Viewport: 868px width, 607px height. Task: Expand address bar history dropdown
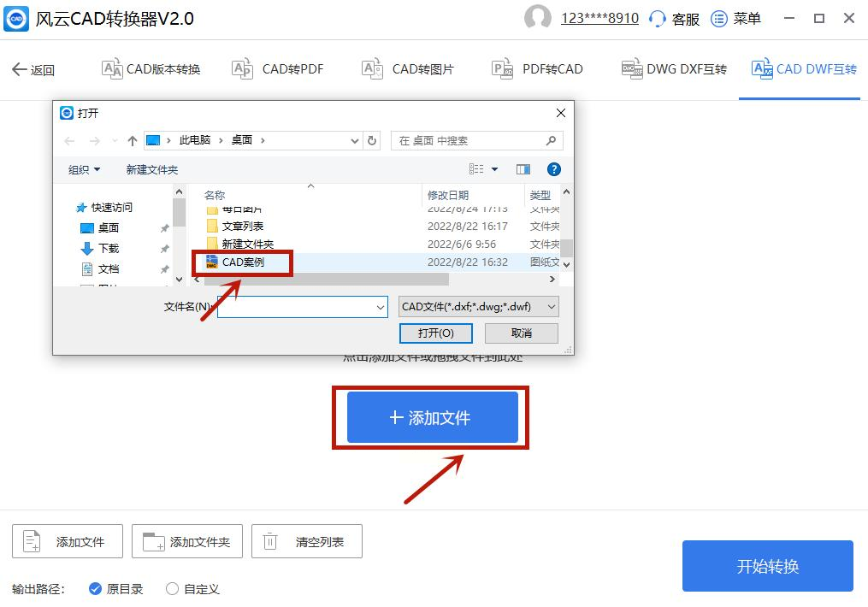(x=355, y=141)
